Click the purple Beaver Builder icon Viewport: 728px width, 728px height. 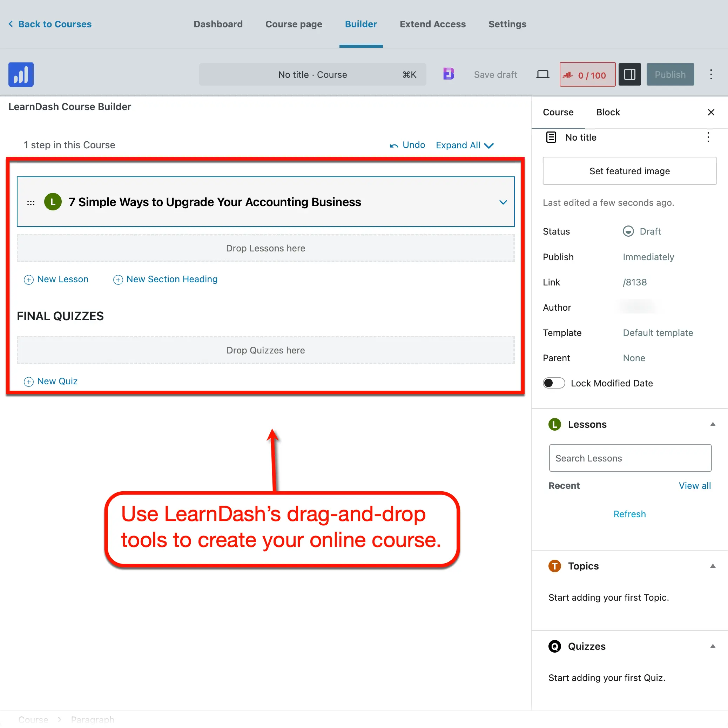(x=449, y=74)
